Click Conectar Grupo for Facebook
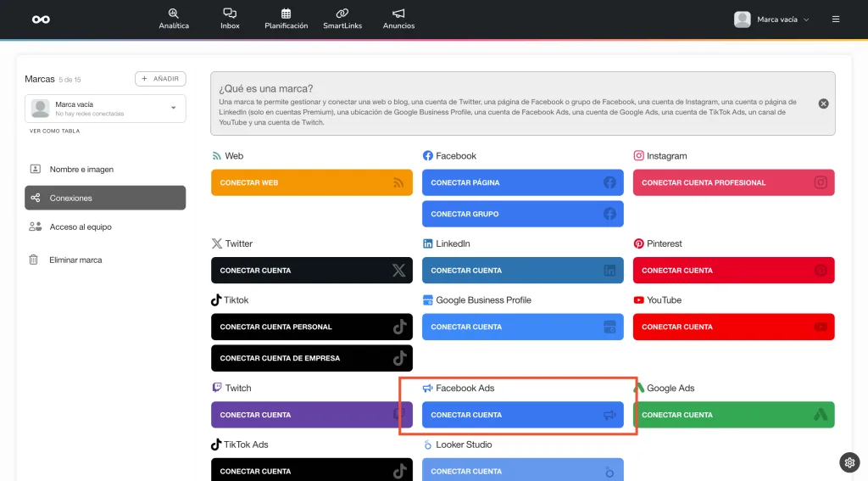This screenshot has width=868, height=481. click(522, 214)
